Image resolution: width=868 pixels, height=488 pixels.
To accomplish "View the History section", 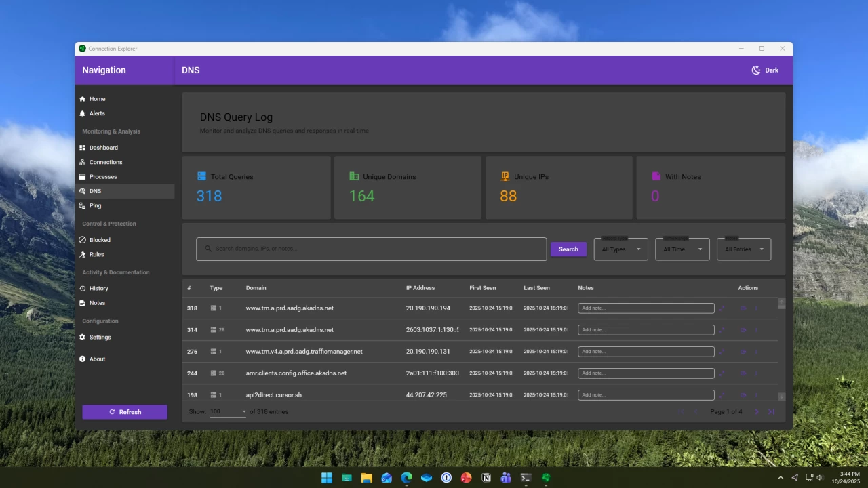I will coord(98,288).
